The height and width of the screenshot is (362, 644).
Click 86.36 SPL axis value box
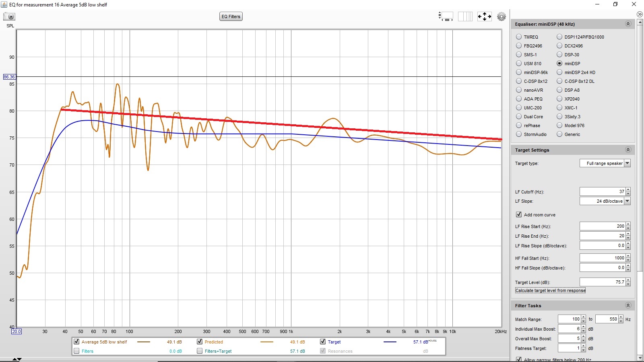[9, 77]
